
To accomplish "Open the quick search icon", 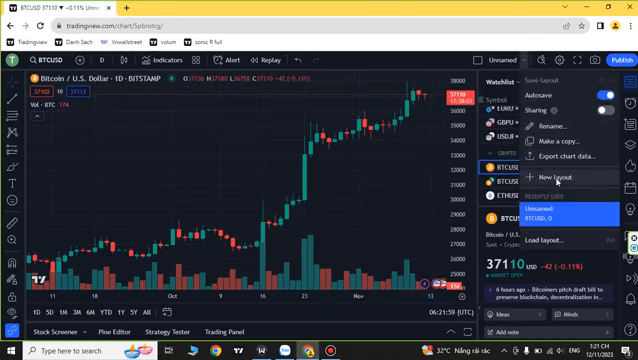I will click(x=542, y=60).
